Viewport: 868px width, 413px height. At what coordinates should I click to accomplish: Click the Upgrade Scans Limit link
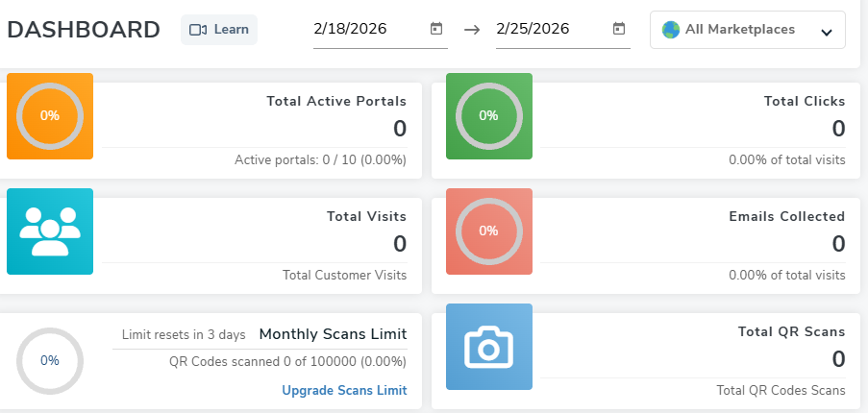[x=344, y=390]
